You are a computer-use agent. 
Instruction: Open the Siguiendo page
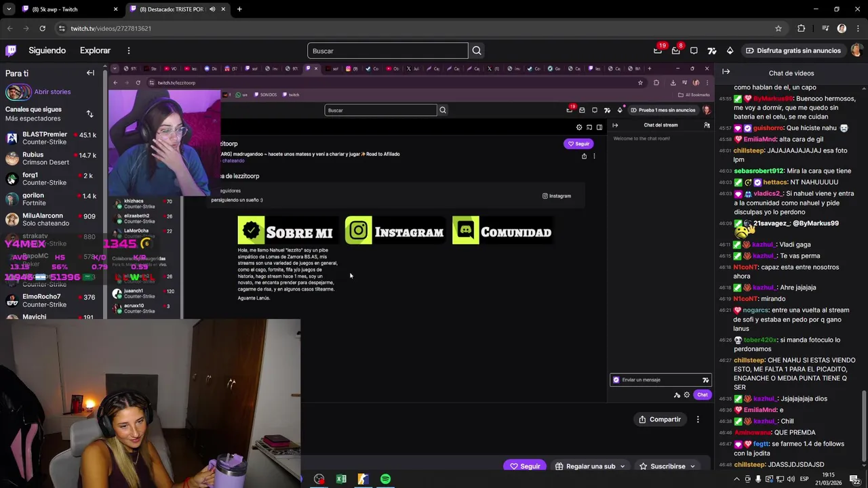(x=47, y=50)
